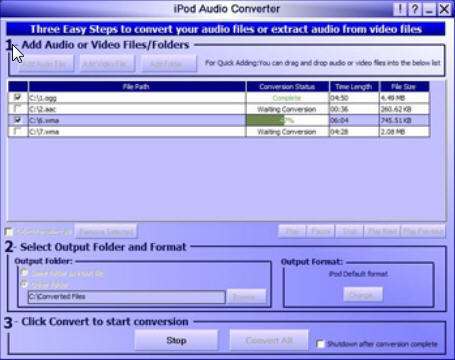Uncheck the C:\6.wma file checkbox
This screenshot has width=455, height=360.
(x=18, y=120)
